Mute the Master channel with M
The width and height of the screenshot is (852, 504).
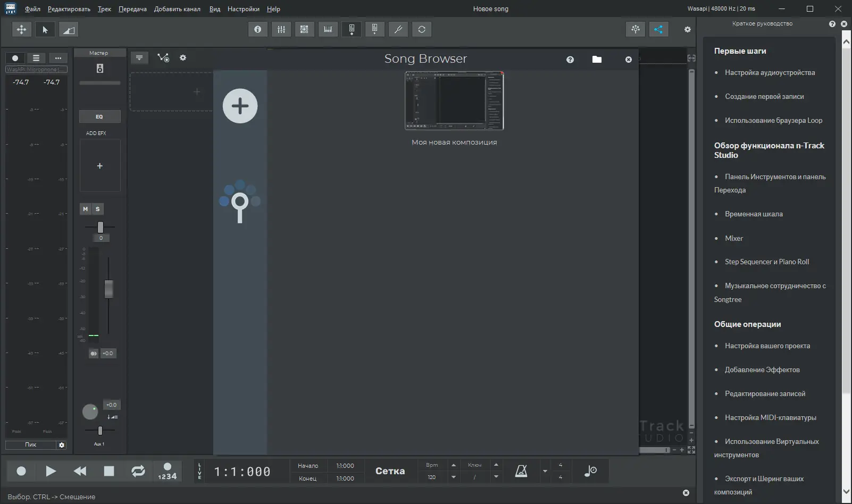coord(85,209)
